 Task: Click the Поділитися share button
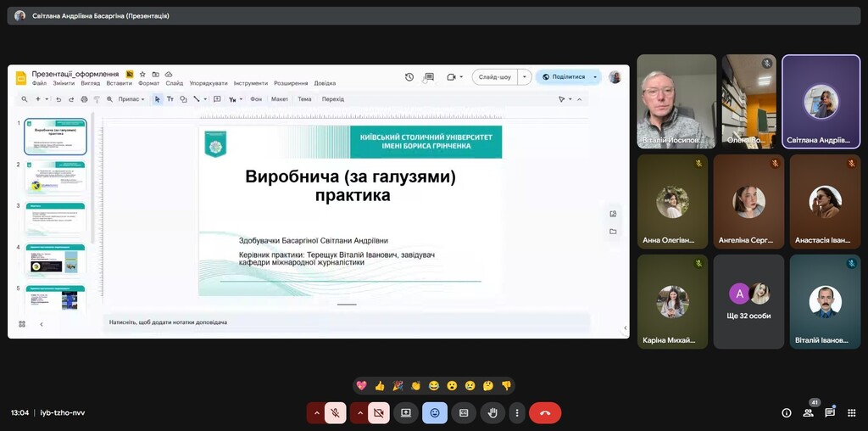[563, 76]
